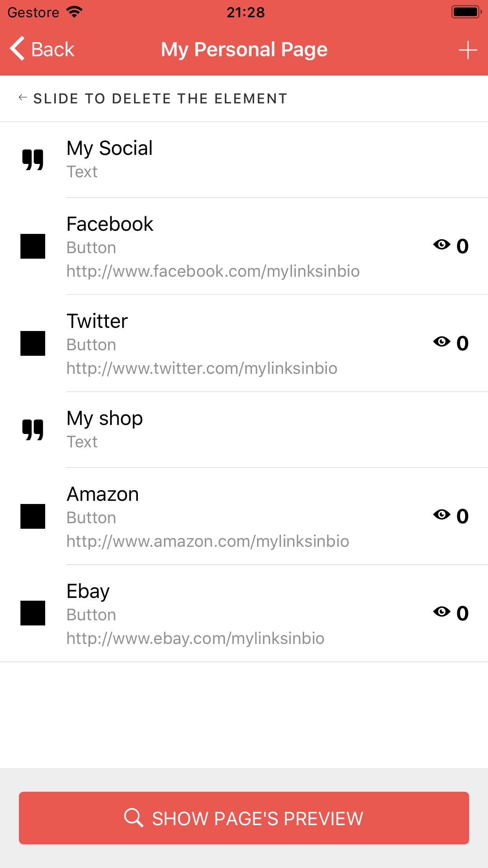488x868 pixels.
Task: Tap the Wi-Fi icon in the status bar
Action: click(x=74, y=12)
